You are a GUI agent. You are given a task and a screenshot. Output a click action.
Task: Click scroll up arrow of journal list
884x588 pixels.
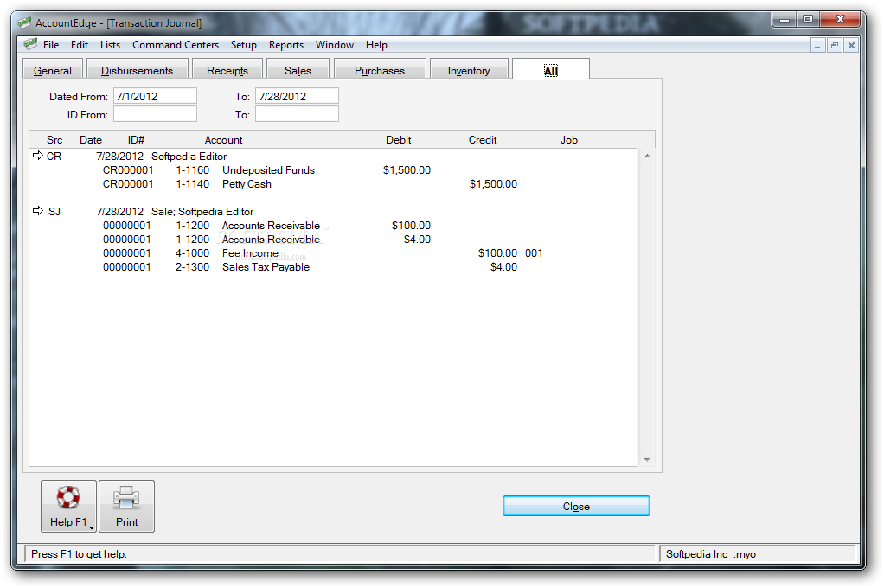[647, 156]
